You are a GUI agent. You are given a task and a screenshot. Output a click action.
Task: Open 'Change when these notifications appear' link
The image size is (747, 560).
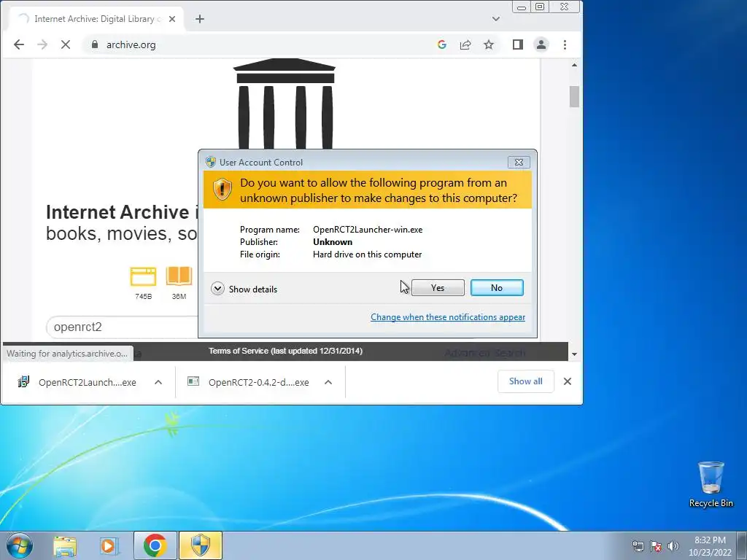coord(448,317)
